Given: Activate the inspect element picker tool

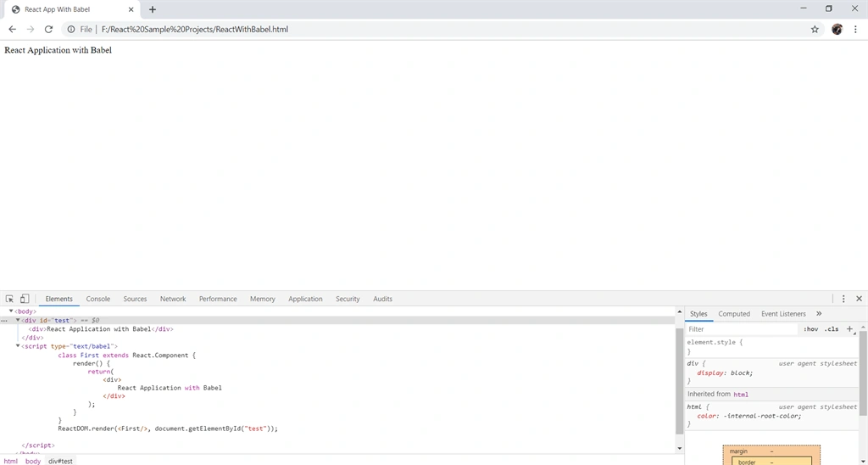Looking at the screenshot, I should pos(9,299).
